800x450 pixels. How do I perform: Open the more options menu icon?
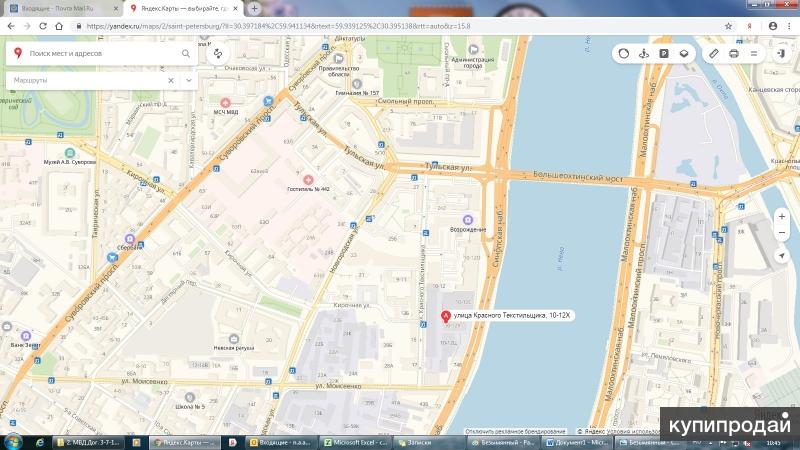pyautogui.click(x=753, y=53)
